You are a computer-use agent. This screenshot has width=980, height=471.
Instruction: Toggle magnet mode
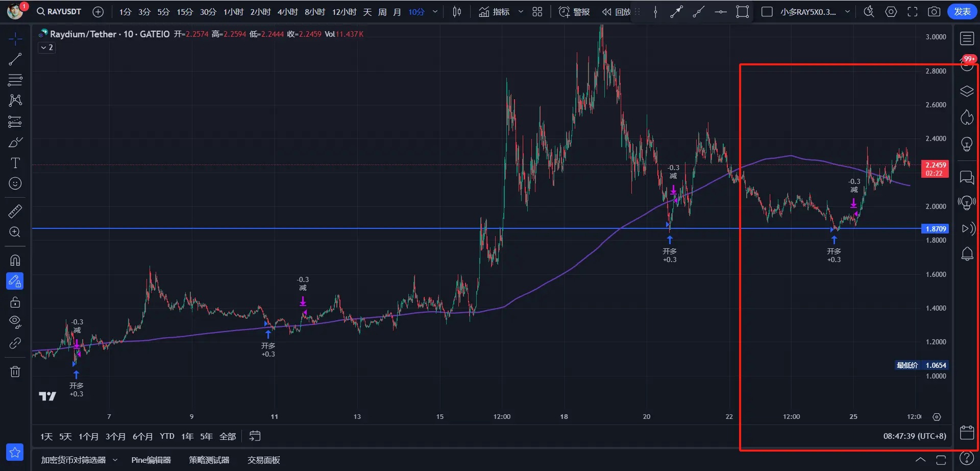pyautogui.click(x=15, y=260)
